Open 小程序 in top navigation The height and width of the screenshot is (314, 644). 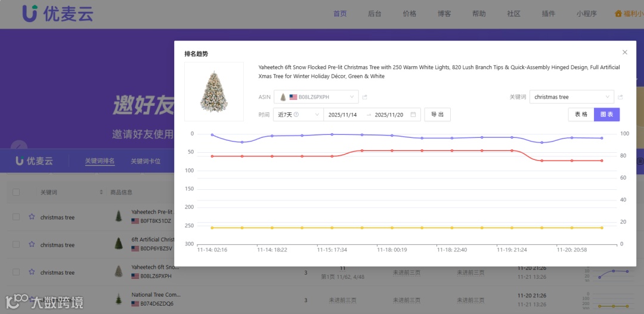587,14
